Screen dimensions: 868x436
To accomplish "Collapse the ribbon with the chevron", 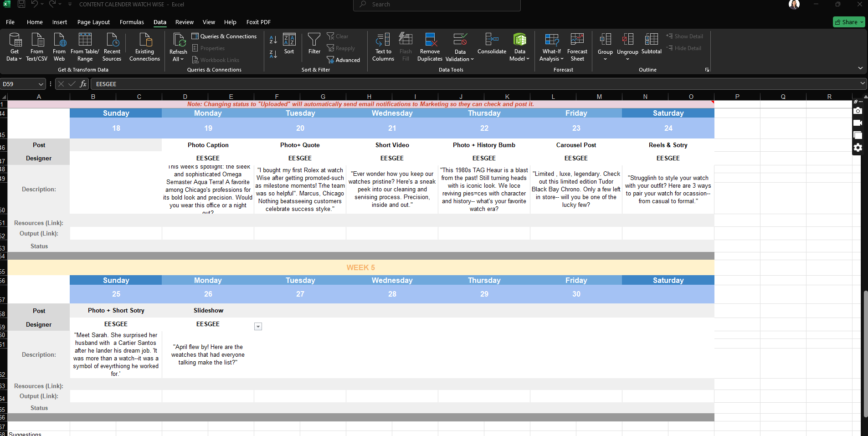I will pyautogui.click(x=860, y=68).
